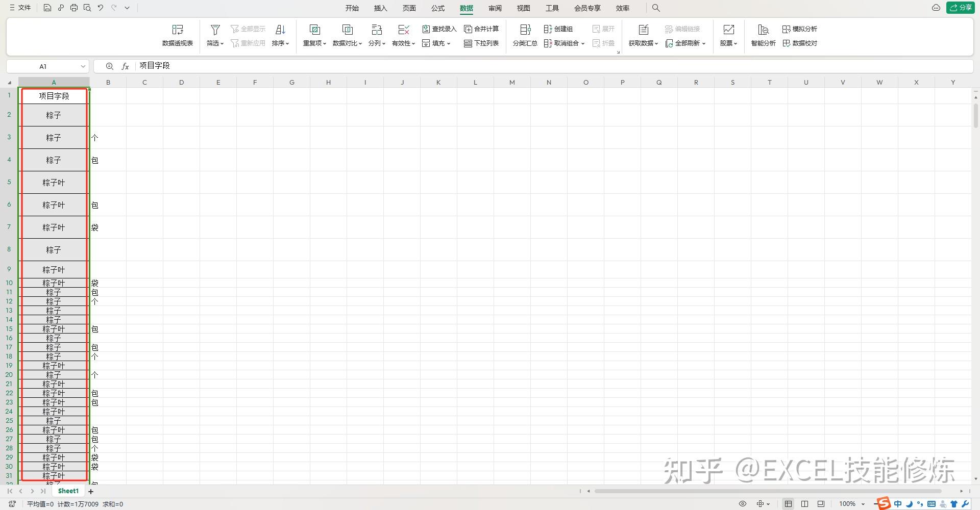Expand the Name Box A1 dropdown
980x510 pixels.
coord(83,66)
